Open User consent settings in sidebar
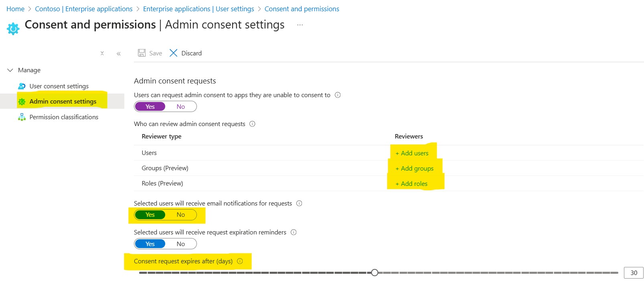Image resolution: width=644 pixels, height=281 pixels. coord(59,86)
